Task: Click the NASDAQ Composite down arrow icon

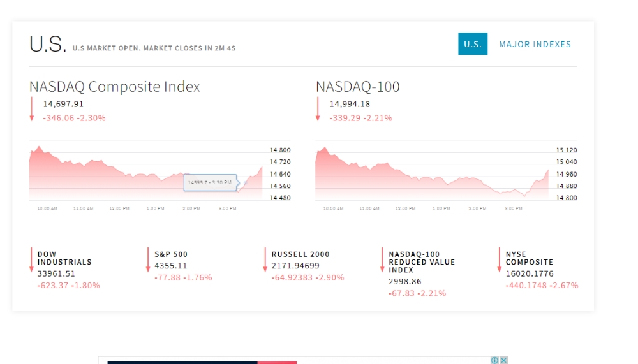Action: pyautogui.click(x=32, y=109)
